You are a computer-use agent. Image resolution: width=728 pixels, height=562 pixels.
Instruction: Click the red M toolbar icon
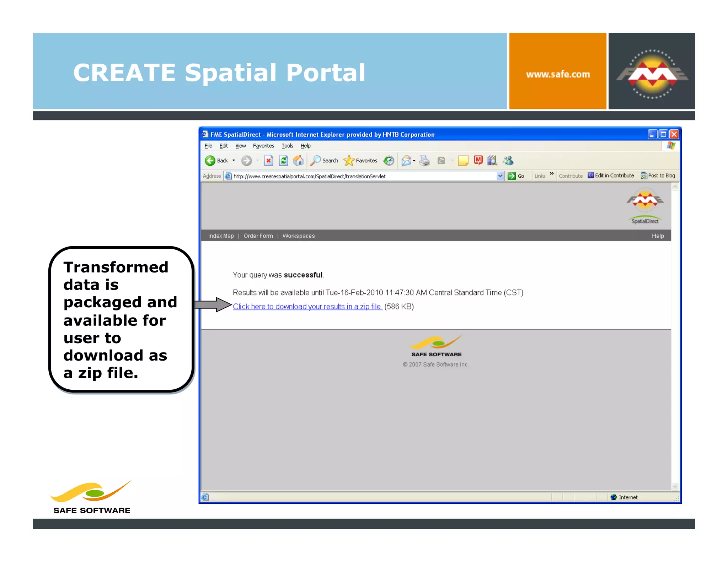(x=478, y=161)
